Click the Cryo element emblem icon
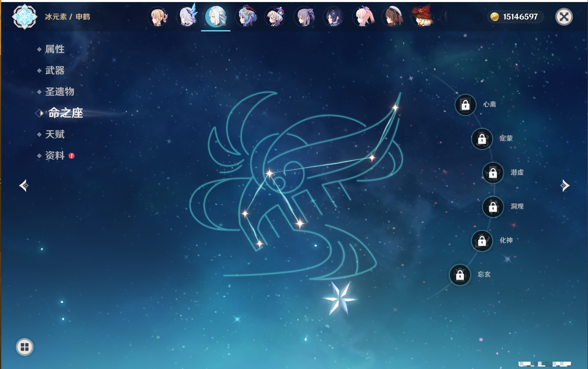This screenshot has width=588, height=369. [x=24, y=17]
